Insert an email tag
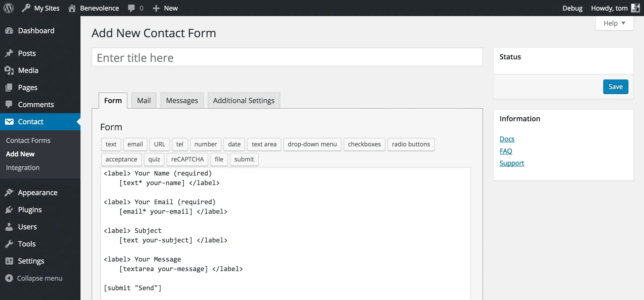Image resolution: width=644 pixels, height=300 pixels. [135, 144]
